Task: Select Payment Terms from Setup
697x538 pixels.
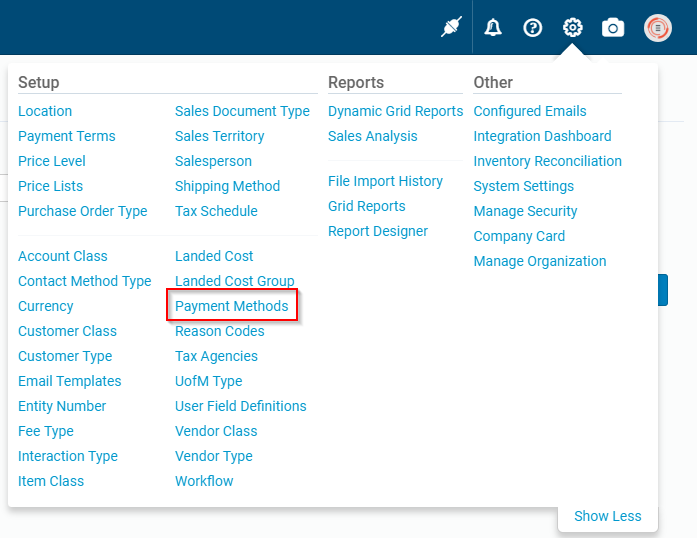Action: click(x=67, y=136)
